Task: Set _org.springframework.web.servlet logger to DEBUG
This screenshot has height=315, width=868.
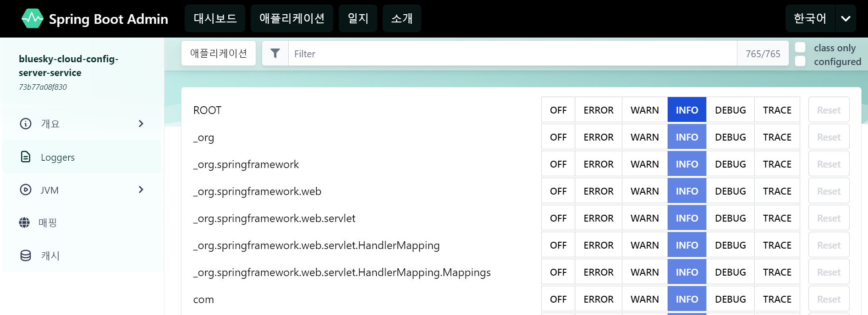Action: pos(731,218)
